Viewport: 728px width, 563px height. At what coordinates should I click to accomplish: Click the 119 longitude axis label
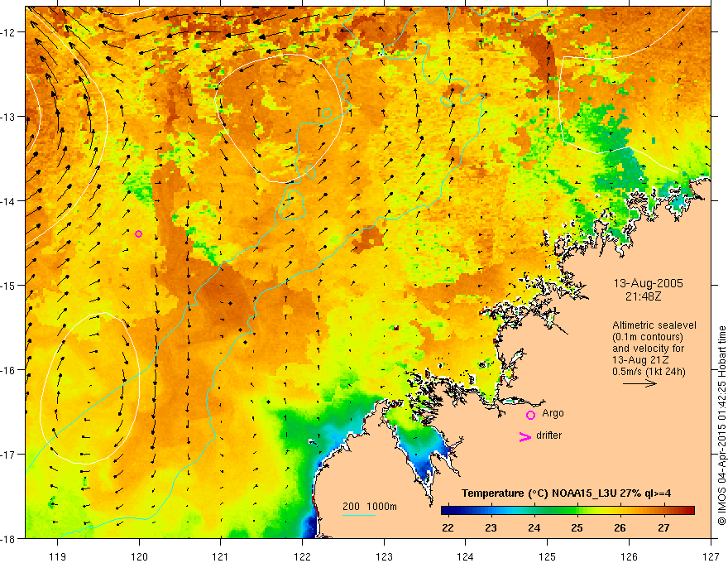(58, 556)
